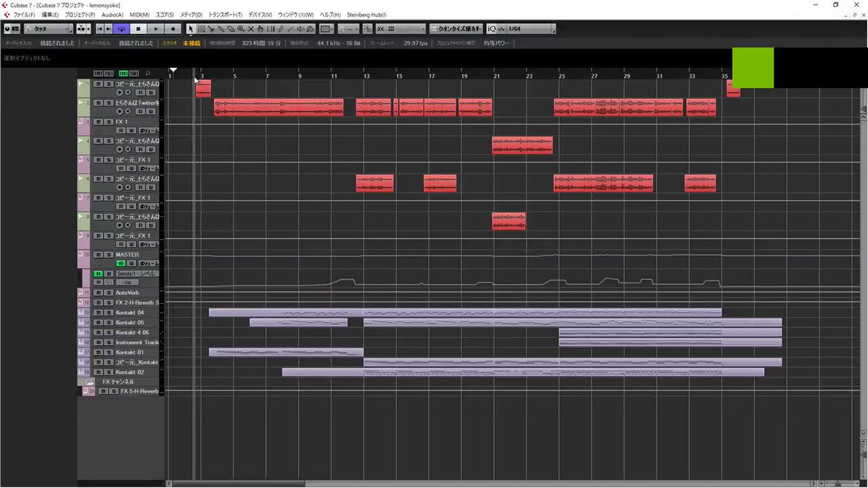Select the purple MIDI part on Kontakt 02
Image resolution: width=868 pixels, height=488 pixels.
[x=523, y=372]
